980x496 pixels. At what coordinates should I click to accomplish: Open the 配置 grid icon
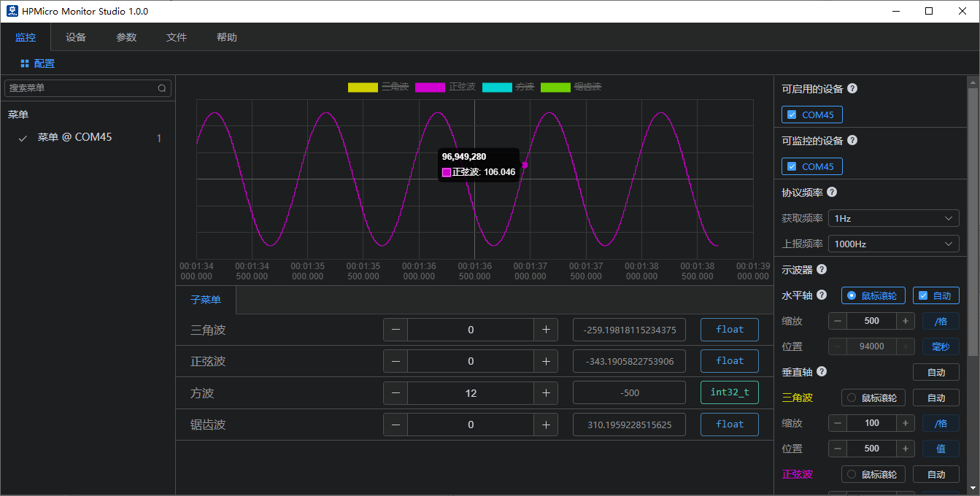[x=25, y=63]
